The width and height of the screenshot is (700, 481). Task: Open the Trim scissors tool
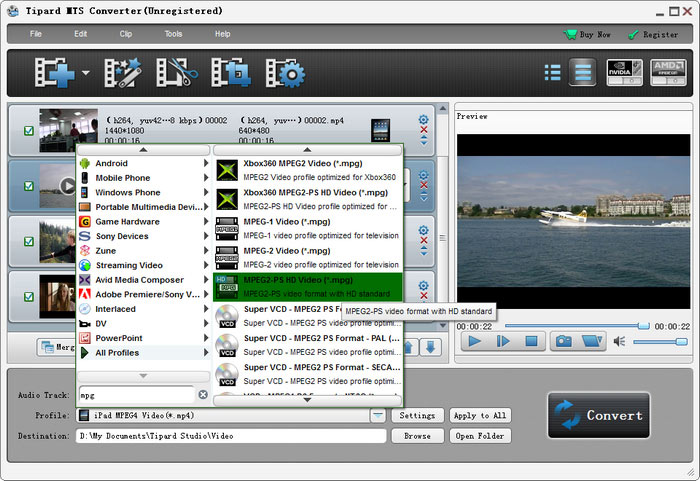coord(176,72)
